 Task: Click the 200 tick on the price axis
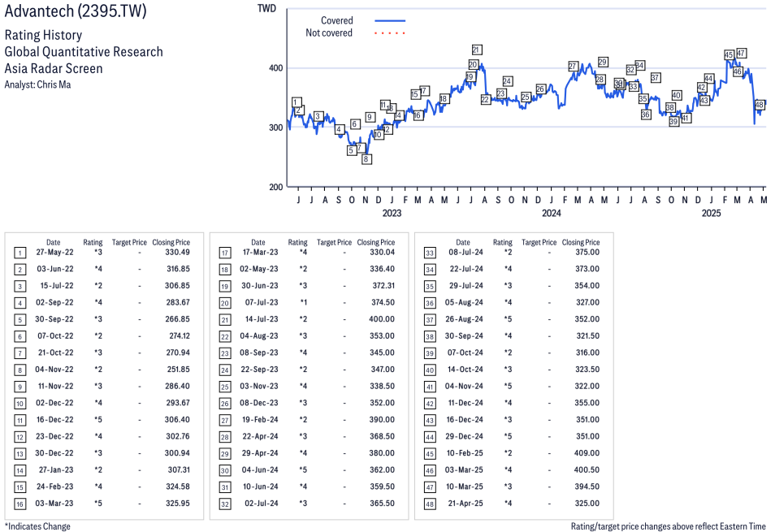tap(275, 187)
